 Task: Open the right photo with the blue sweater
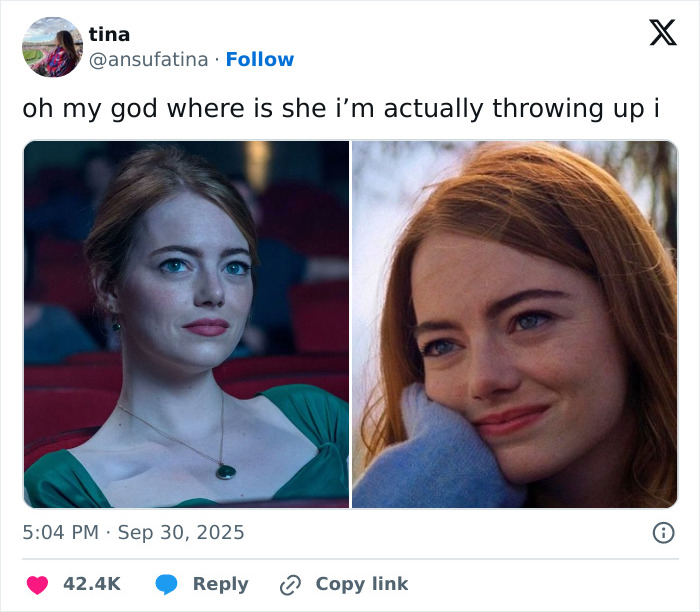coord(514,324)
